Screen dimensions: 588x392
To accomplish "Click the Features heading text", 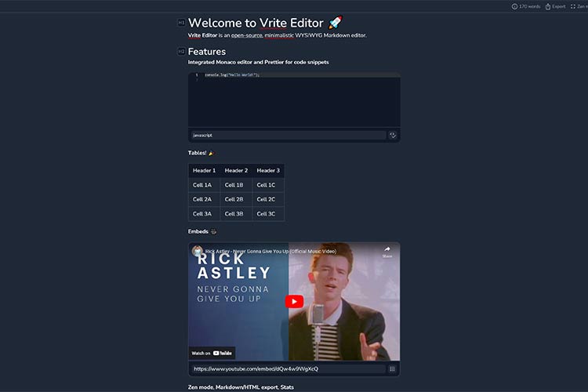I will point(207,52).
